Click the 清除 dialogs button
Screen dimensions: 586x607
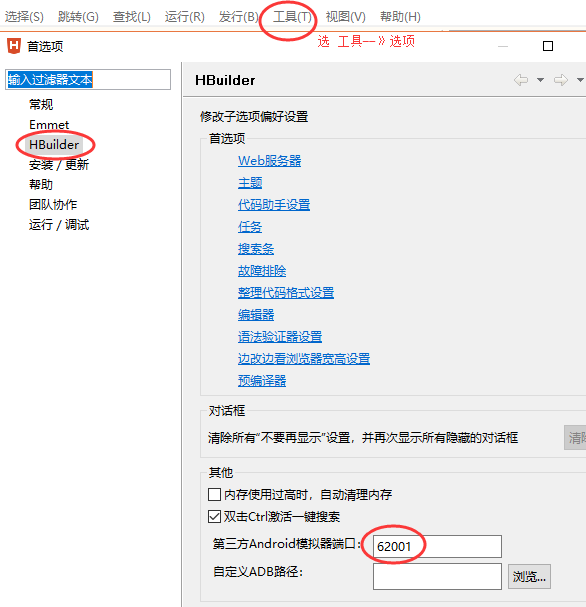(575, 437)
